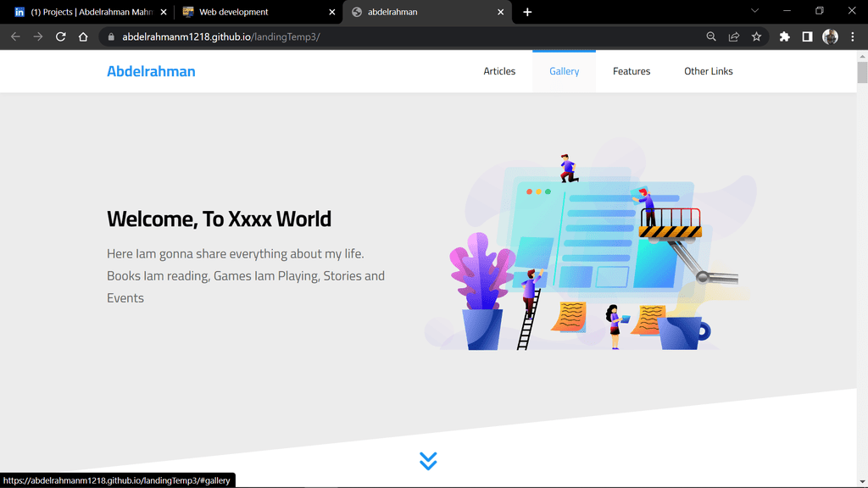
Task: Click the scrollbar down arrow
Action: click(x=862, y=482)
